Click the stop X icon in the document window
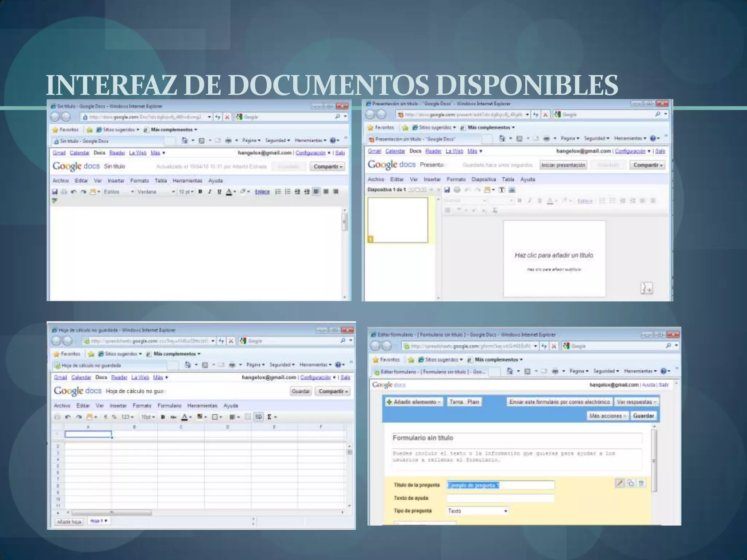 click(x=227, y=117)
